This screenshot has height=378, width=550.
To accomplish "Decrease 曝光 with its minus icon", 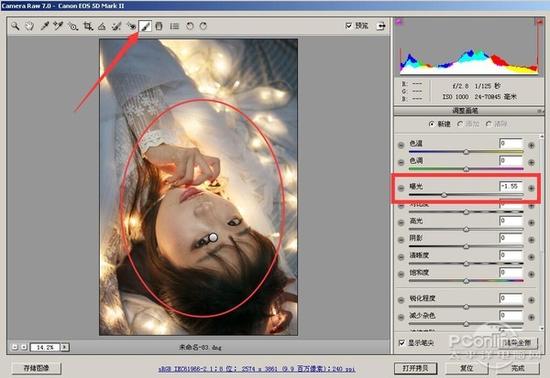I will [401, 188].
